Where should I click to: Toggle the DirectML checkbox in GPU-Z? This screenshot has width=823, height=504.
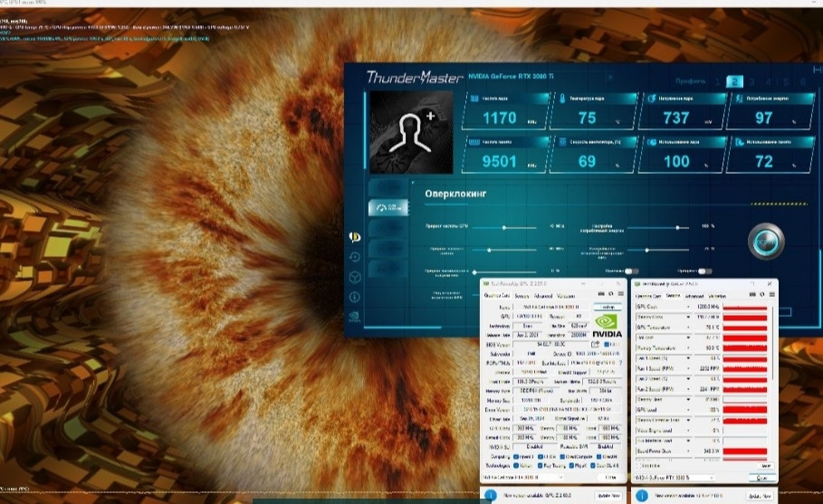click(x=599, y=456)
